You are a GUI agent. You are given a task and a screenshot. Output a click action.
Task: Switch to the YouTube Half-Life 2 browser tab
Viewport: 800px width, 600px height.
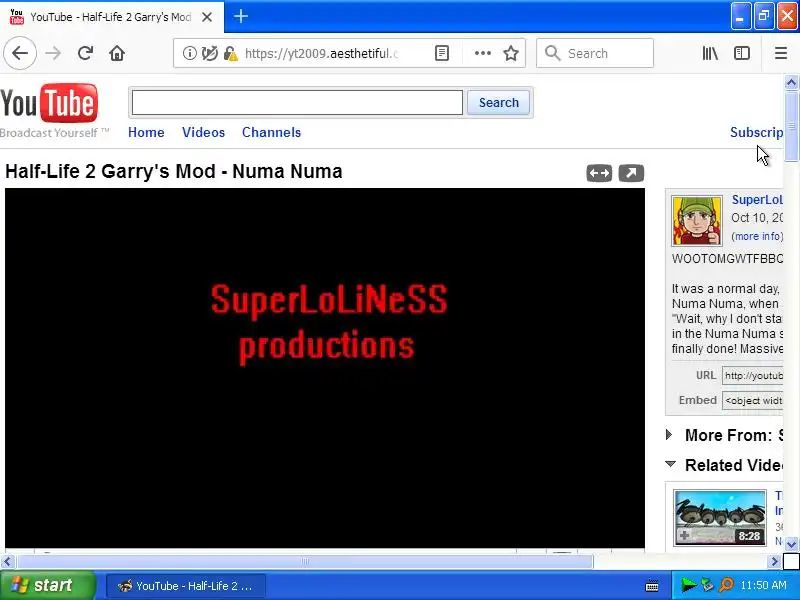110,17
